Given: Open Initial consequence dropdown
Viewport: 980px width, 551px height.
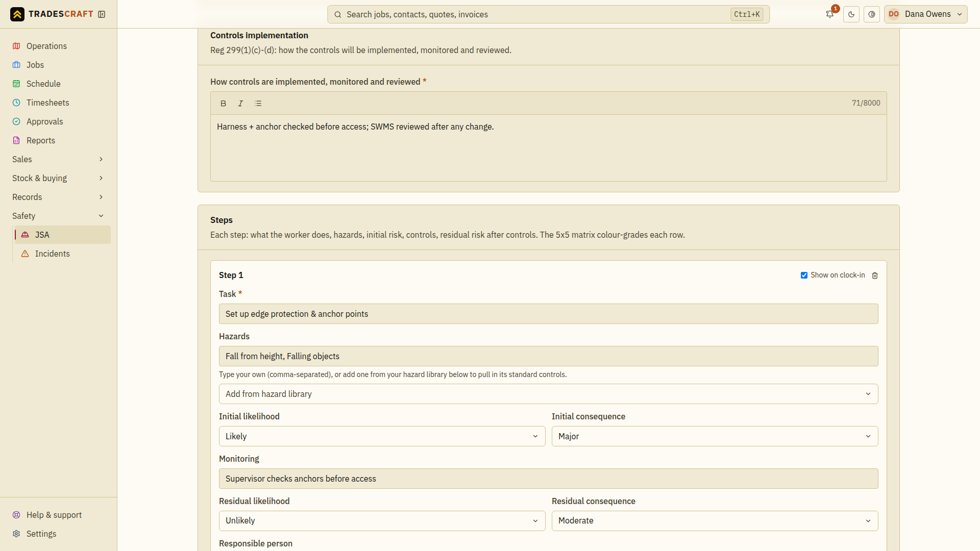Looking at the screenshot, I should [715, 436].
